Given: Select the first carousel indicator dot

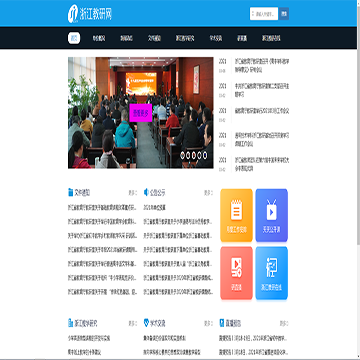Looking at the screenshot, I should click(182, 155).
